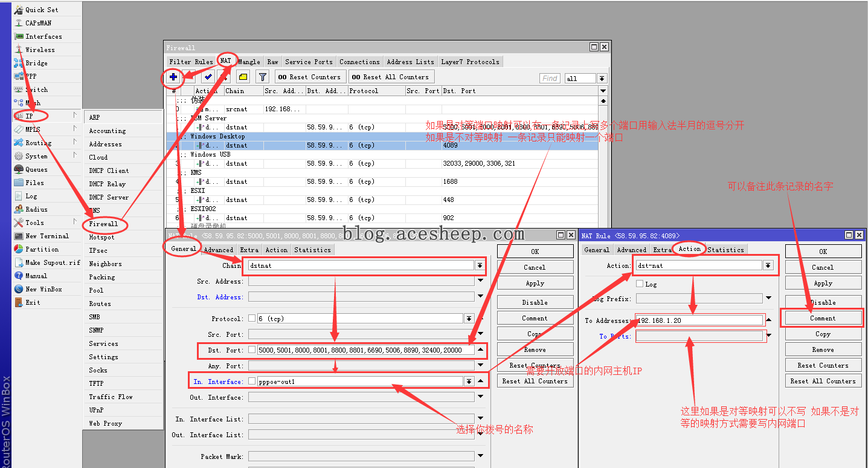Open the In. Interface dropdown showing pppoe-out1
The image size is (868, 468).
[469, 382]
